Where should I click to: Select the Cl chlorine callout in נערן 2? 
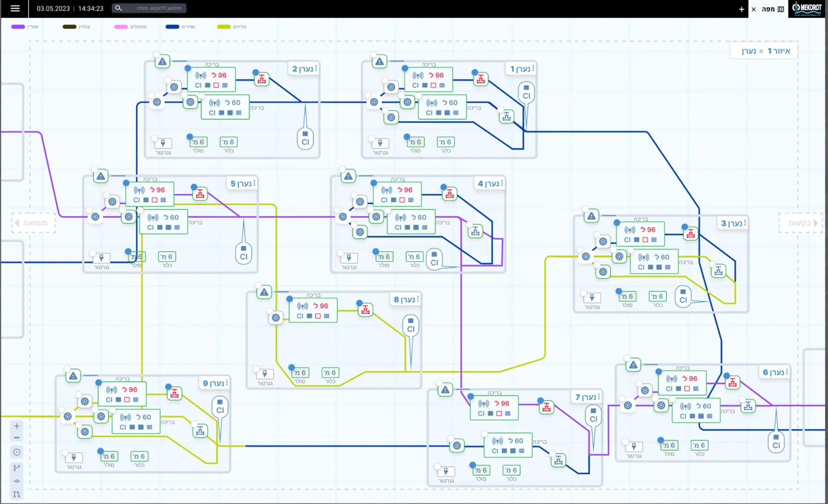pyautogui.click(x=305, y=139)
